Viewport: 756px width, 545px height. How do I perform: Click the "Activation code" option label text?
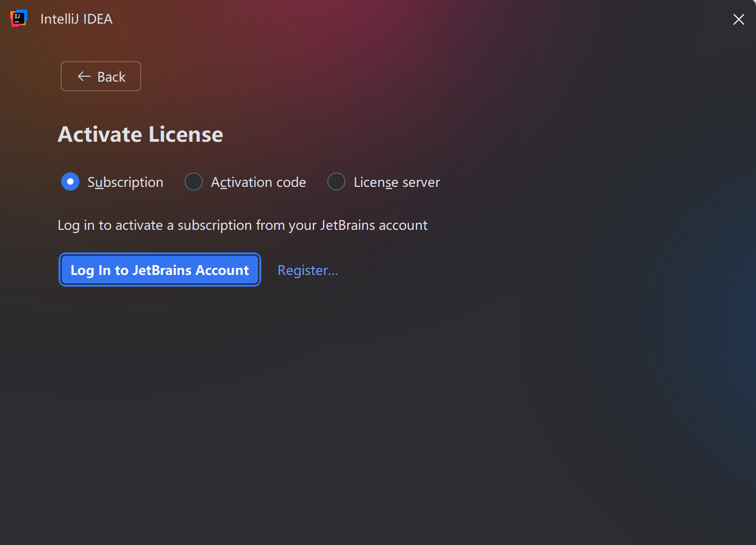pyautogui.click(x=258, y=183)
